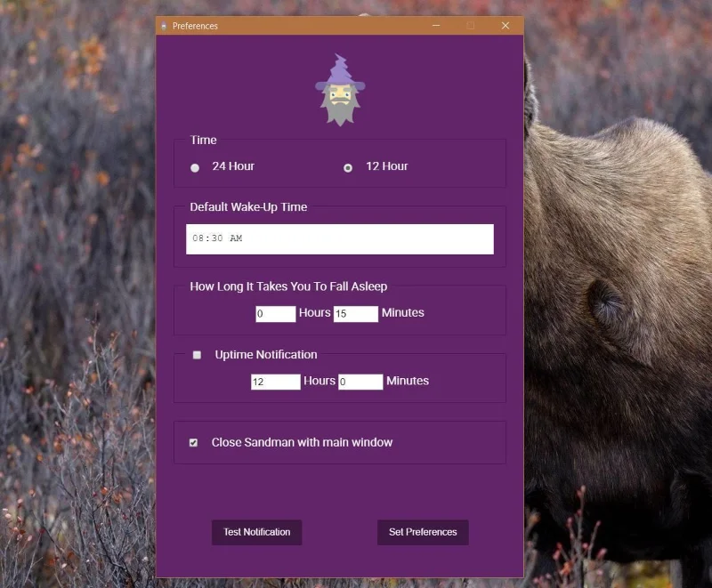The image size is (712, 588).
Task: Click the Default Wake-Up Time field
Action: pyautogui.click(x=340, y=239)
